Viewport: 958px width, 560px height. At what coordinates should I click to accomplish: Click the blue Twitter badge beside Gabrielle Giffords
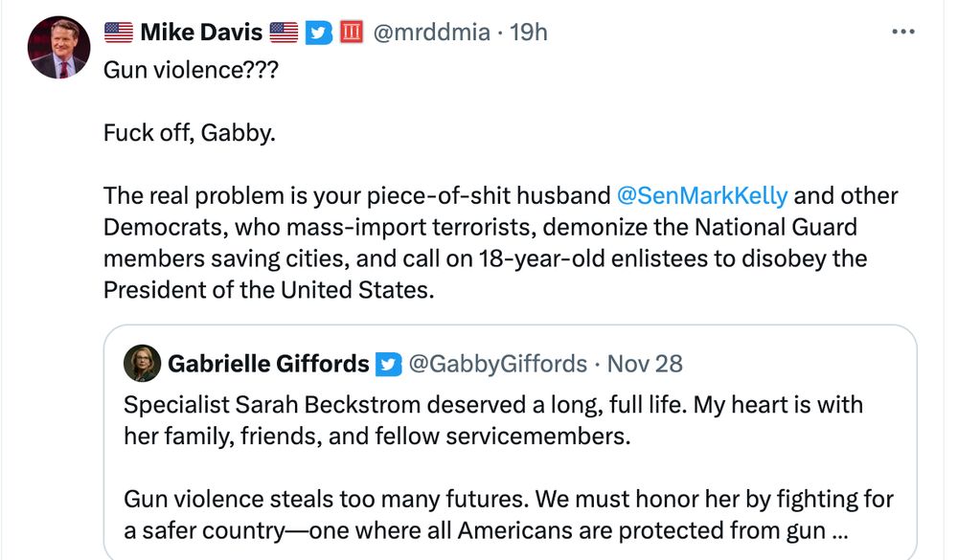388,364
